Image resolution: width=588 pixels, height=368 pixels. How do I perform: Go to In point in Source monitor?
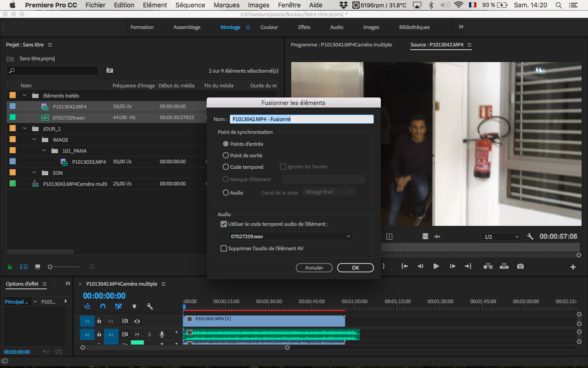[404, 266]
